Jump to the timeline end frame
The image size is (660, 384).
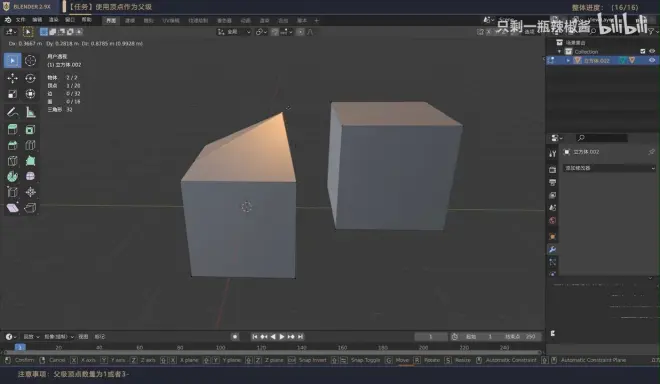(301, 336)
